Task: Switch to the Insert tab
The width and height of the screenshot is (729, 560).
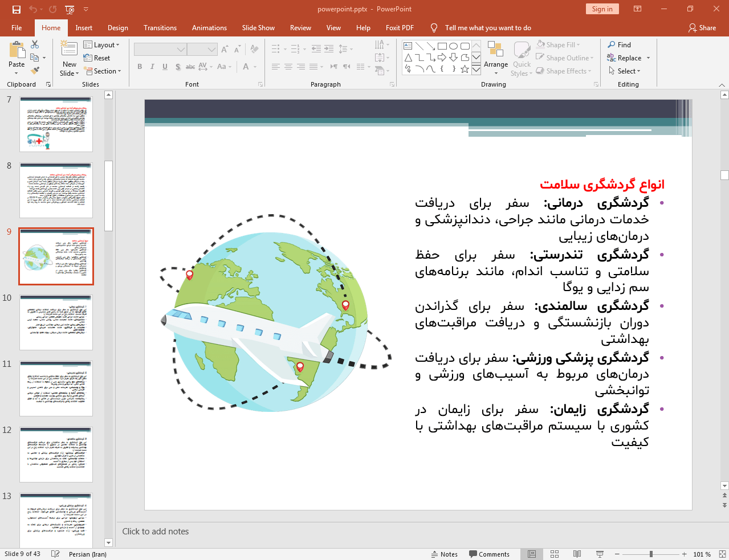Action: coord(84,27)
